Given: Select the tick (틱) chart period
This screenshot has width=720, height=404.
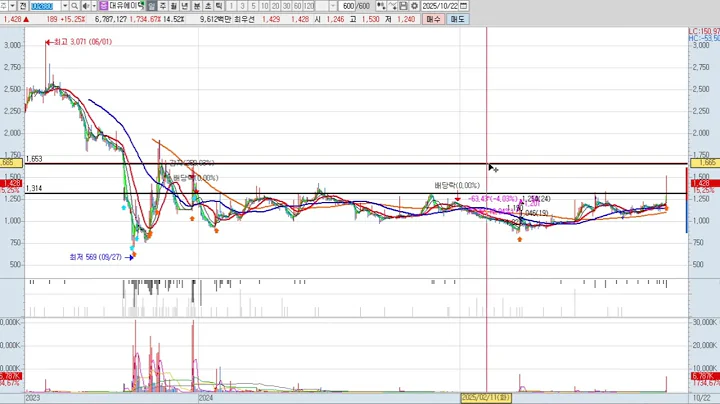Looking at the screenshot, I should click(219, 6).
